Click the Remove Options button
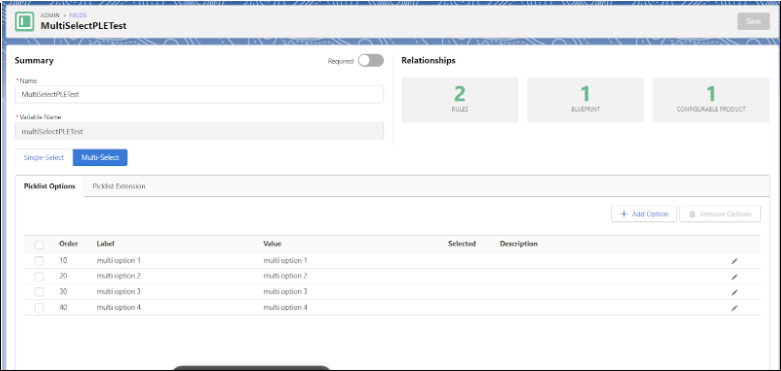This screenshot has height=371, width=781. pos(720,214)
